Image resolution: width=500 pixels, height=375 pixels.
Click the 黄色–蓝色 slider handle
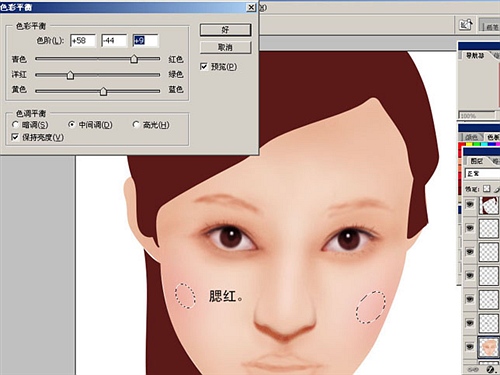[103, 91]
